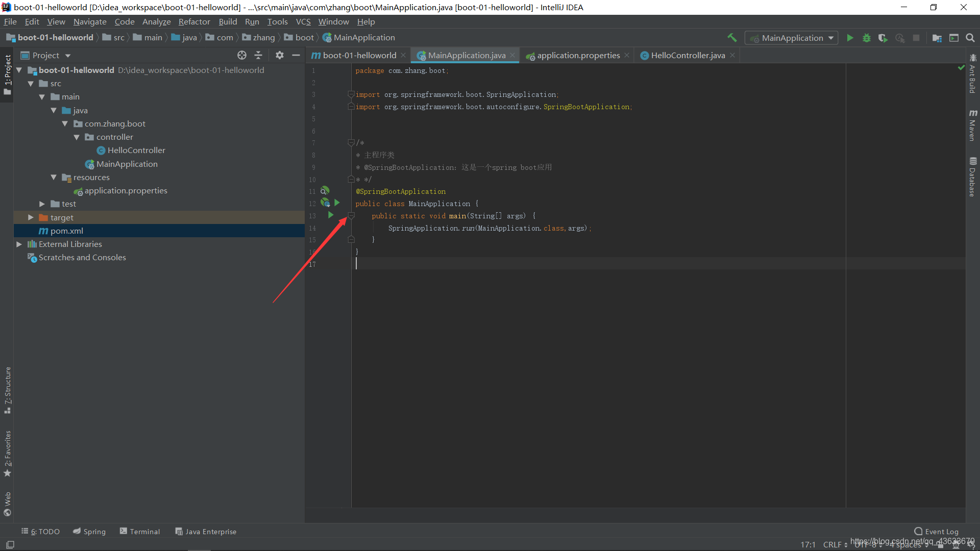Toggle the Ant Build tool window

click(x=972, y=73)
